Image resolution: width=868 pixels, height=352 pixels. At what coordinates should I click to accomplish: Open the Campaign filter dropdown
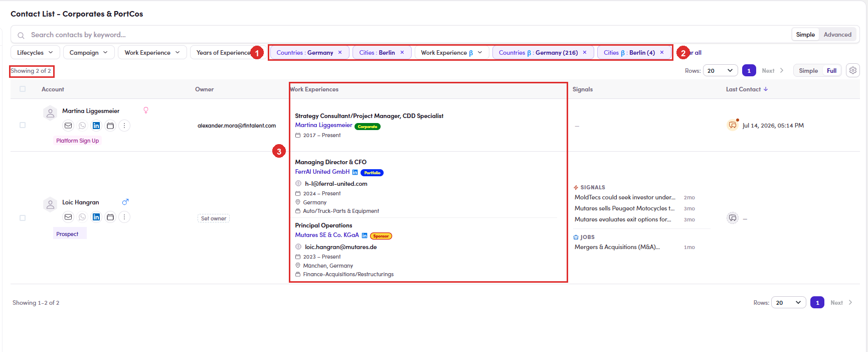pyautogui.click(x=89, y=52)
